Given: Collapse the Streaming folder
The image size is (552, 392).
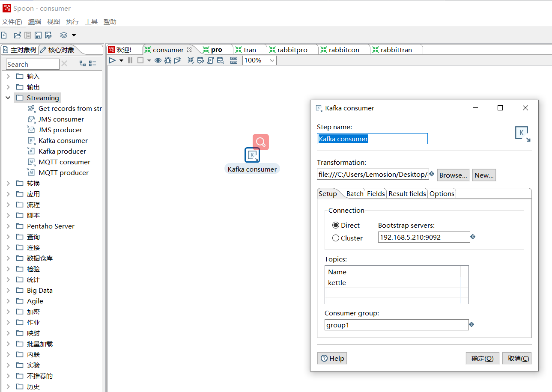Looking at the screenshot, I should click(x=8, y=98).
